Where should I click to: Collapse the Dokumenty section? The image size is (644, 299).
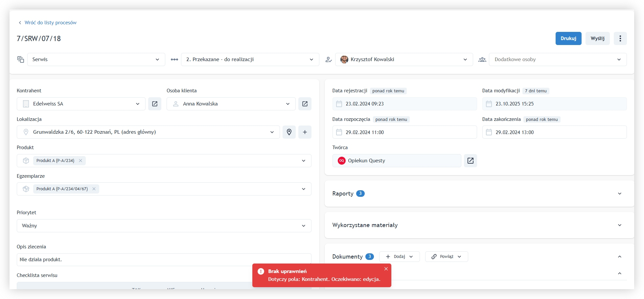coord(619,257)
